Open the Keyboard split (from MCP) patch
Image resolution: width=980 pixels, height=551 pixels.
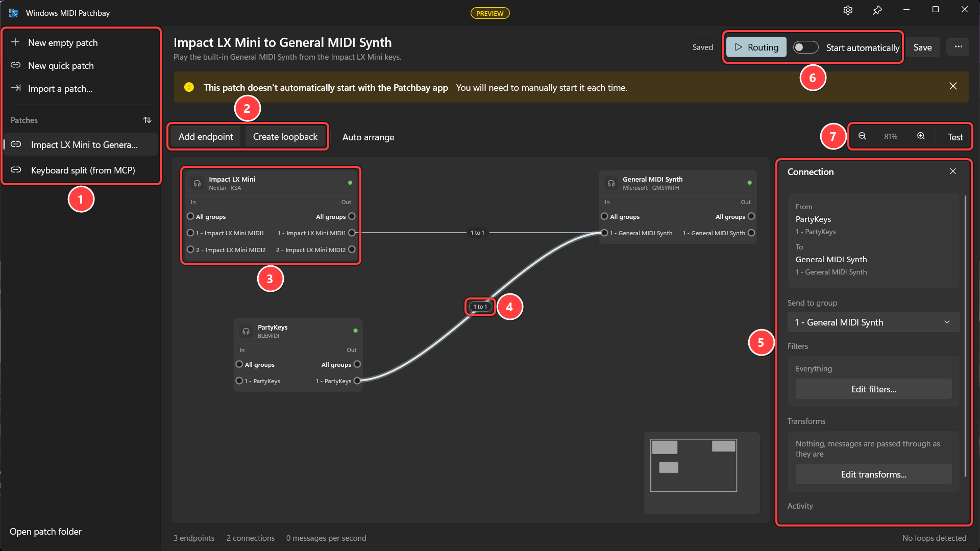click(81, 170)
